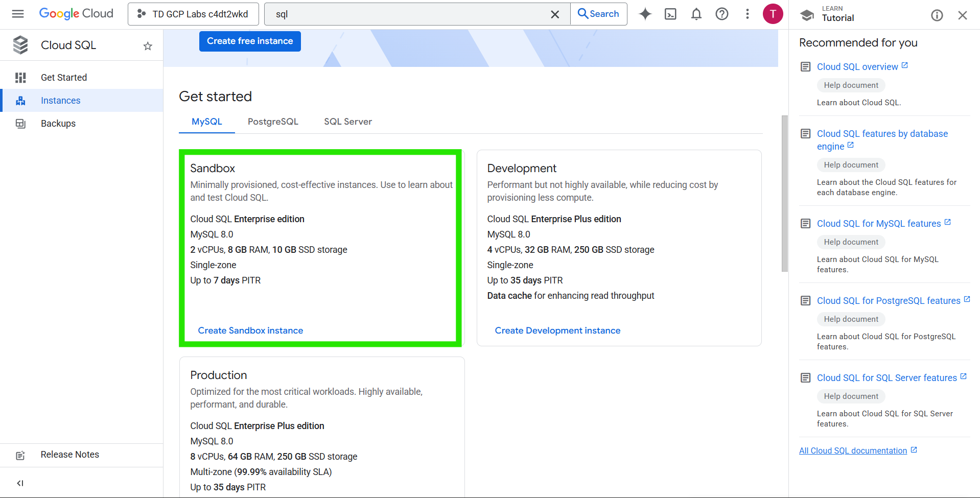Open the notifications bell
This screenshot has width=980, height=498.
pyautogui.click(x=696, y=14)
